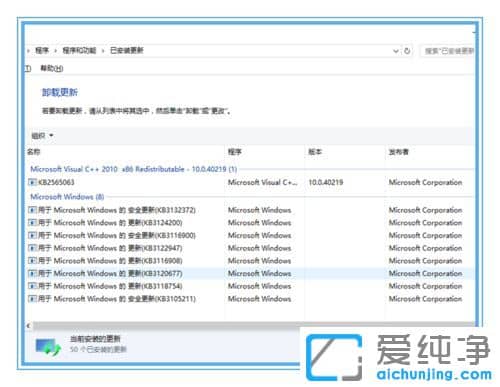The width and height of the screenshot is (500, 387).
Task: Go to 程序 in the breadcrumb
Action: click(x=42, y=51)
